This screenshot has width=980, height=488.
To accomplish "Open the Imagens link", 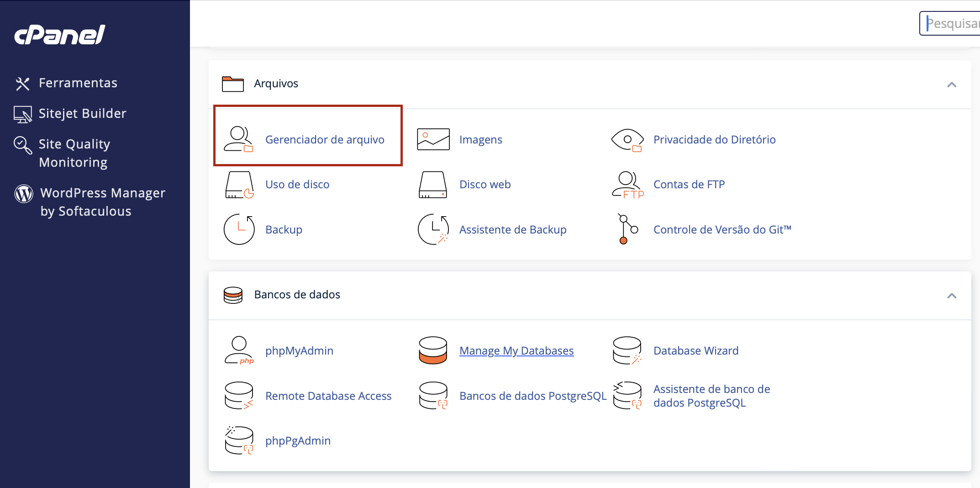I will click(481, 140).
